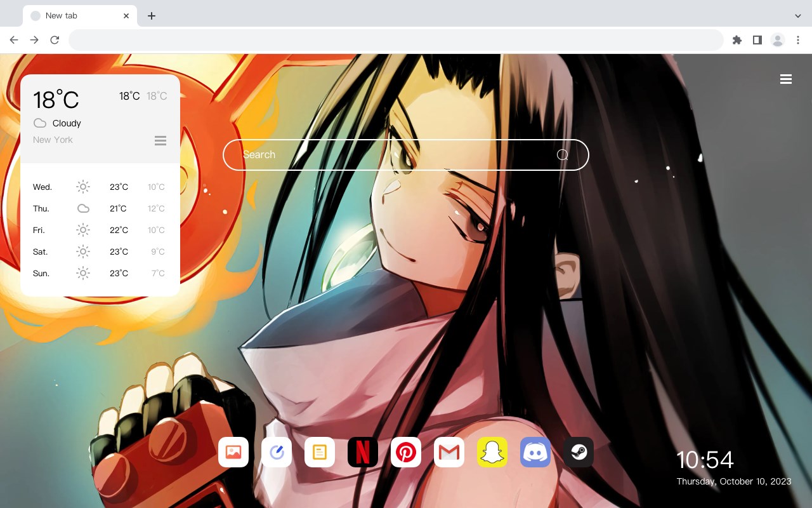This screenshot has height=508, width=812.
Task: Click the search magnifier icon
Action: point(563,155)
